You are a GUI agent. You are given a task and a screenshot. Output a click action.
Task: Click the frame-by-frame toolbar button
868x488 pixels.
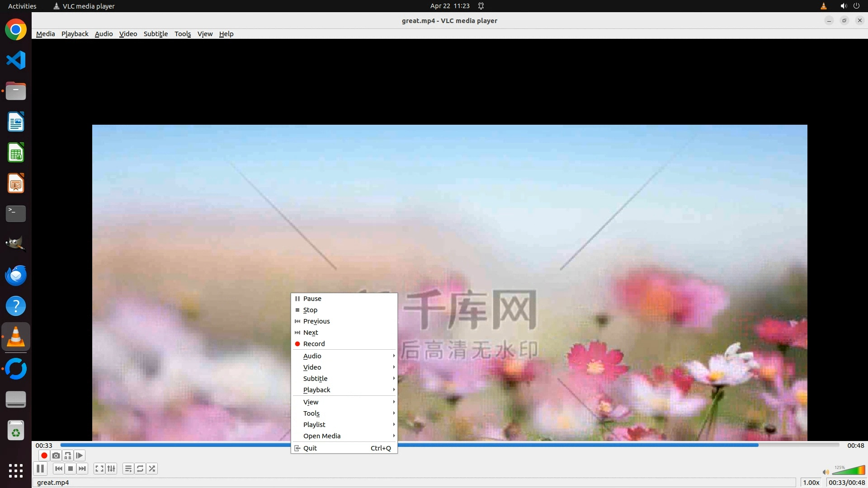pyautogui.click(x=80, y=455)
